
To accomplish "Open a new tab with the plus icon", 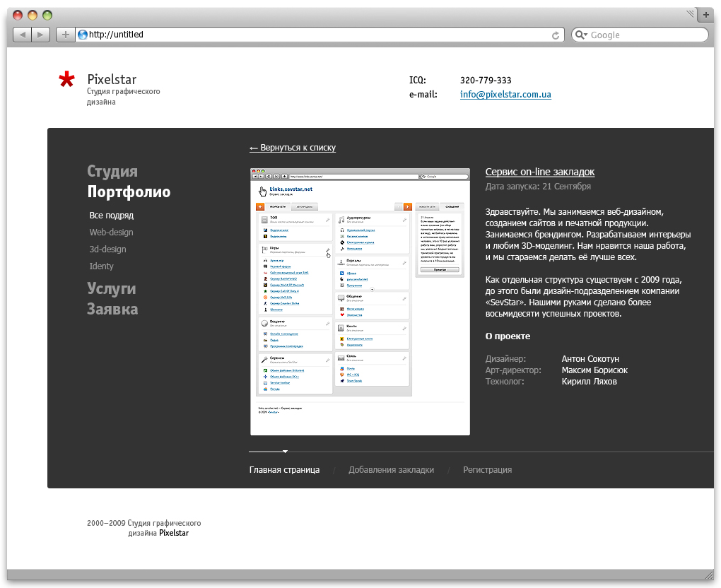I will (706, 15).
